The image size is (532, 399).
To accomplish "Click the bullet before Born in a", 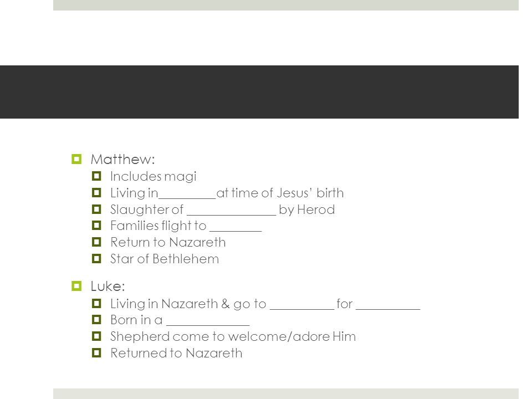I will tap(96, 320).
